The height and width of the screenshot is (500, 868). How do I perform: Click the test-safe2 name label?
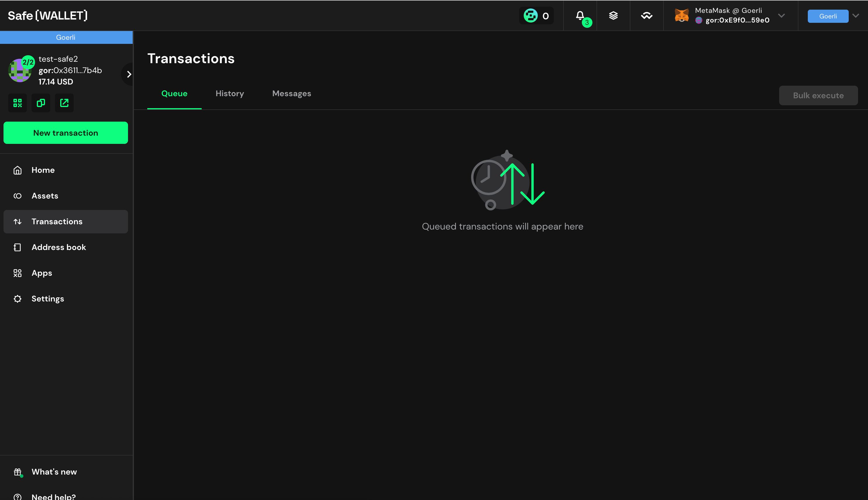[x=58, y=59]
